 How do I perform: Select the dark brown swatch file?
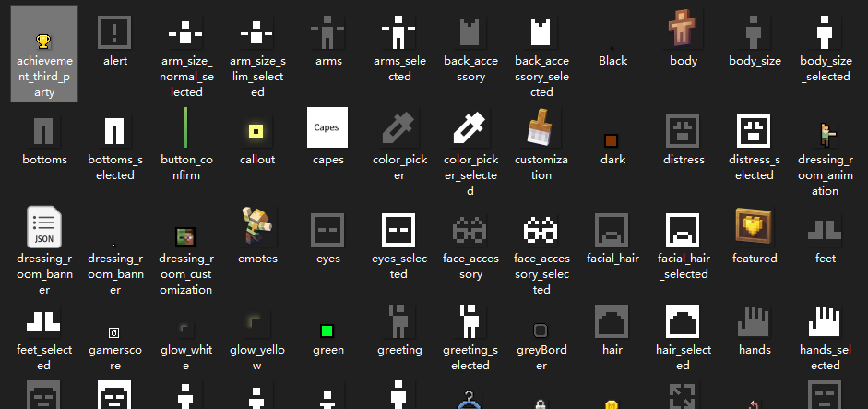[x=611, y=140]
